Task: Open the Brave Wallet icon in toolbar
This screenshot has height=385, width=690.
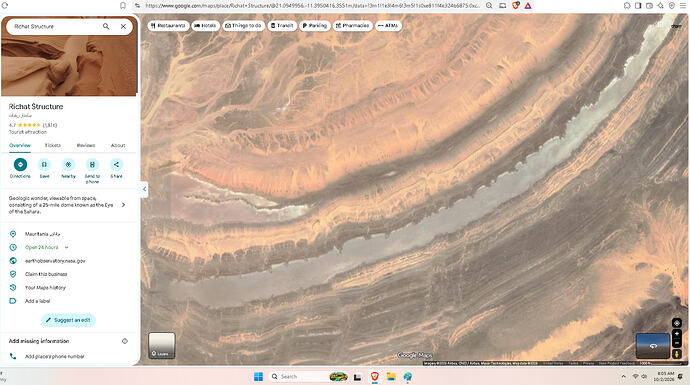Action: [650, 6]
